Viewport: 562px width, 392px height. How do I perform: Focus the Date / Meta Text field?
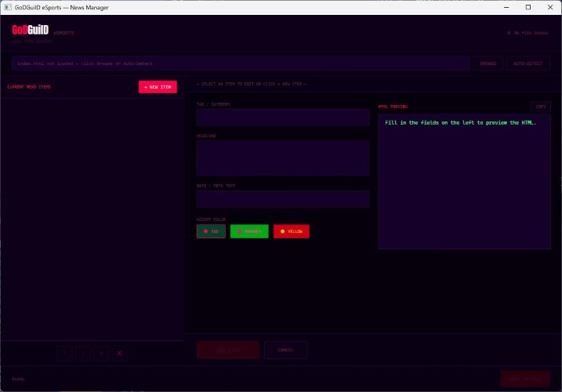pos(283,199)
